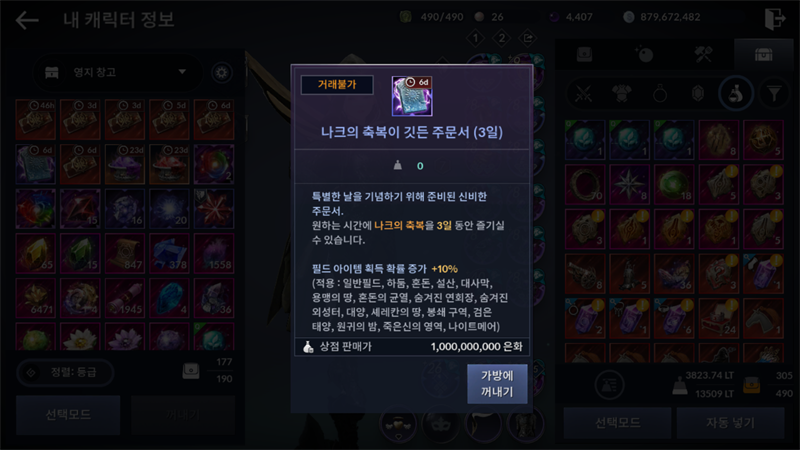800x450 pixels.
Task: Open storage settings gear icon
Action: 221,73
